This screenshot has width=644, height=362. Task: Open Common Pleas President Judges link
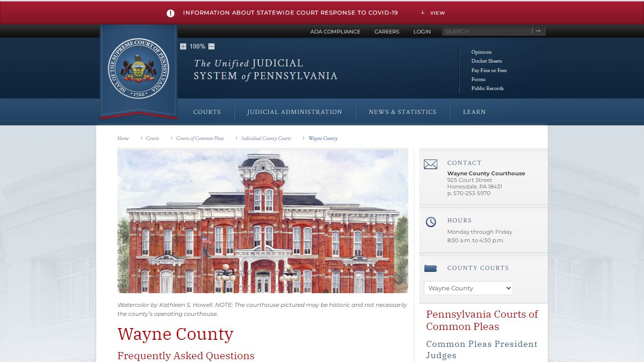tap(482, 350)
